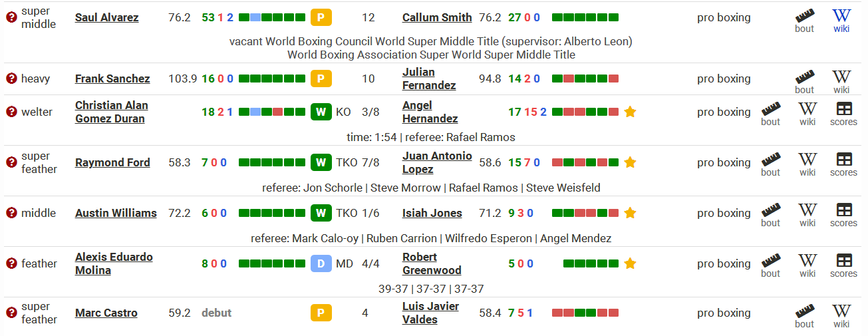Open Saul Alvarez fighter profile

coord(106,17)
